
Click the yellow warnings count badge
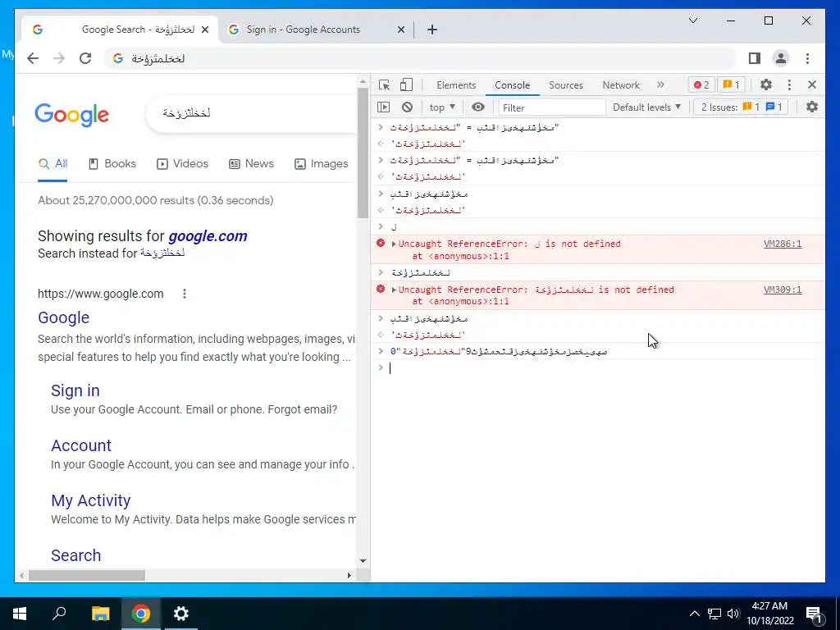[x=731, y=84]
